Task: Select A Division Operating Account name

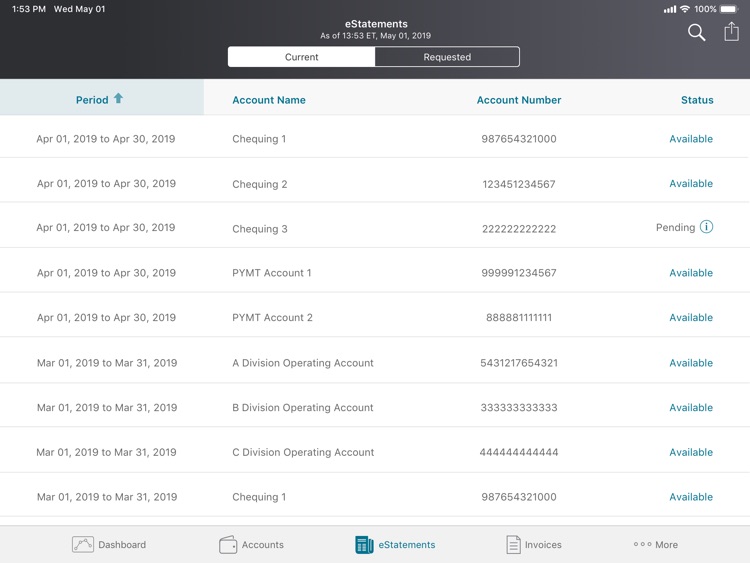Action: (x=303, y=363)
